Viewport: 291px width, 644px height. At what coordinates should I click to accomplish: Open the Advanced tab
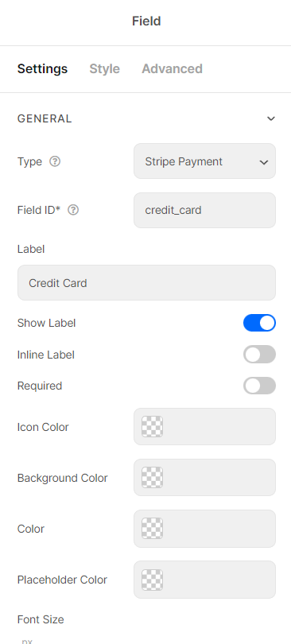coord(172,68)
